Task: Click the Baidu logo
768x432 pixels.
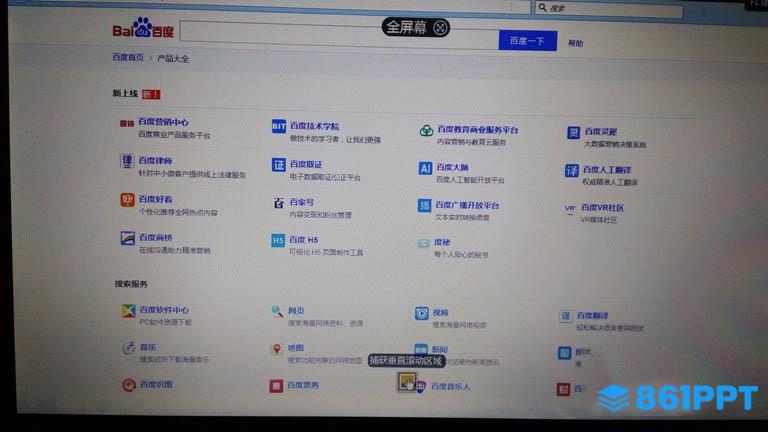Action: point(143,28)
